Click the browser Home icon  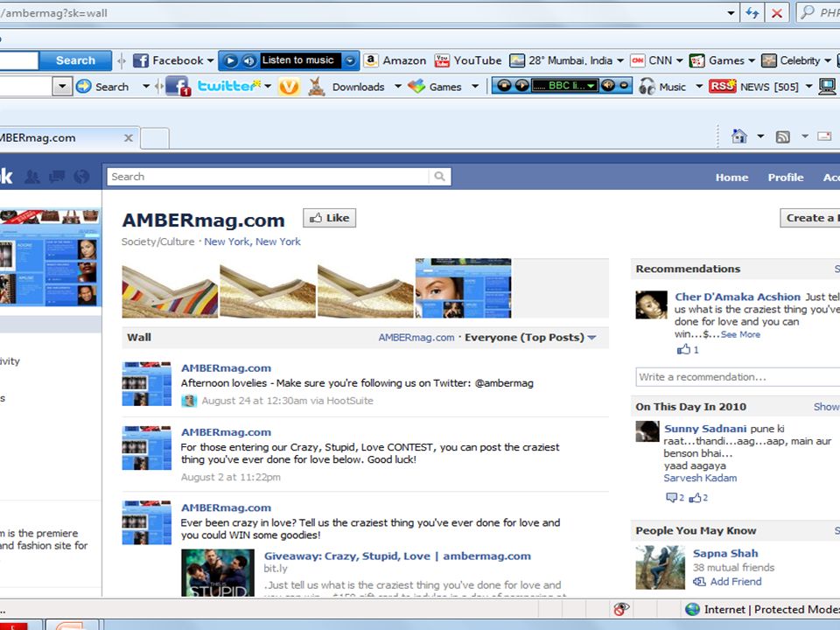(739, 136)
